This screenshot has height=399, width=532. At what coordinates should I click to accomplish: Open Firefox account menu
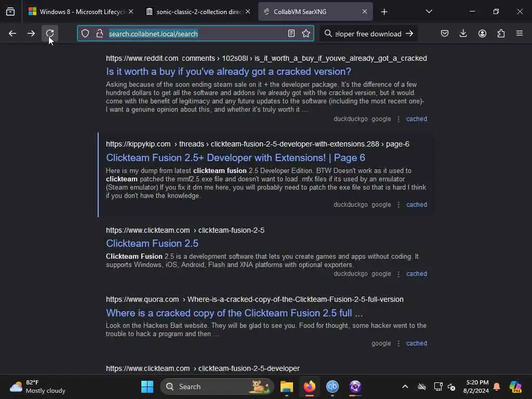pyautogui.click(x=482, y=34)
